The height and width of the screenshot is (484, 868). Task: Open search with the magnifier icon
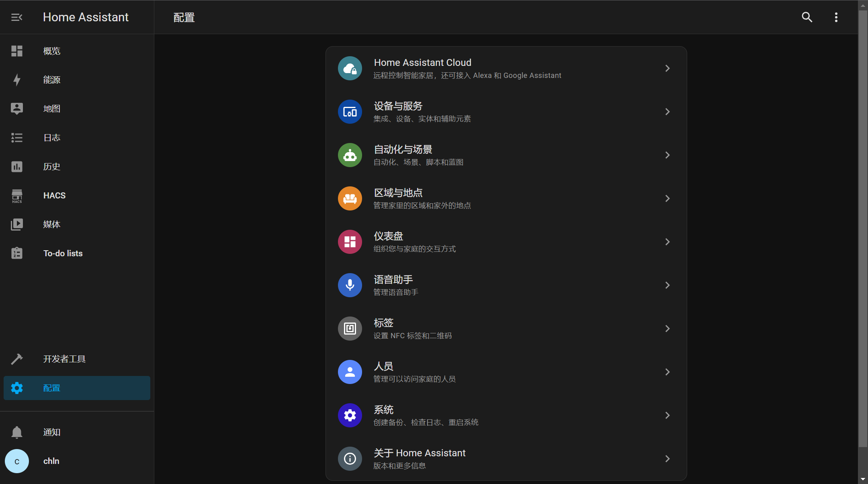pyautogui.click(x=807, y=17)
